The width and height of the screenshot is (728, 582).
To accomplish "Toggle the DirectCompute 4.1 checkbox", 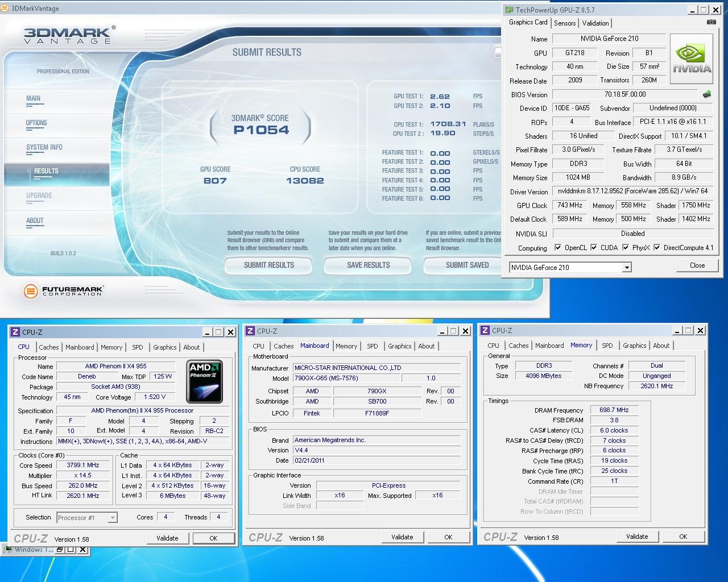I will 657,247.
